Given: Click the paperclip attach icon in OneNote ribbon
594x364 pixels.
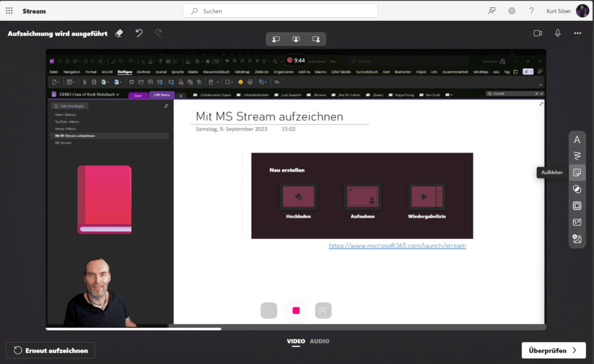Looking at the screenshot, I should [85, 82].
